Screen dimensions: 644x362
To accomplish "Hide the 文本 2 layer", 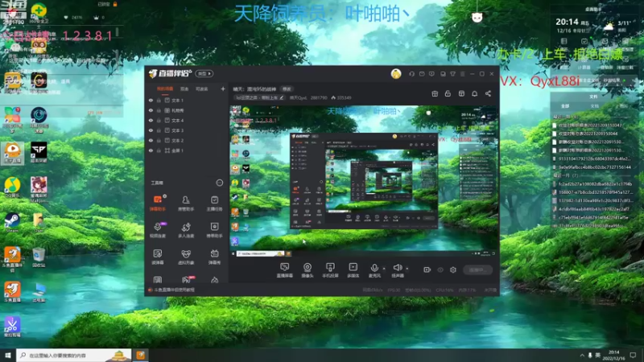I will [151, 140].
